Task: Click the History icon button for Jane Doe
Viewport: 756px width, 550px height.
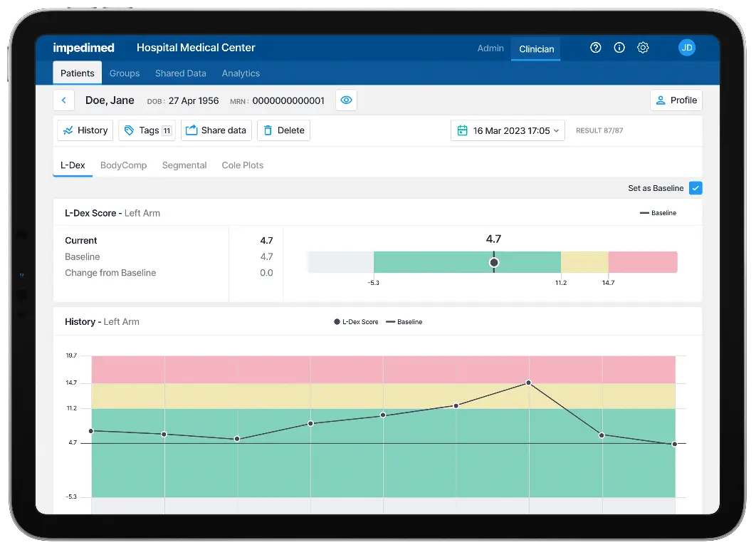Action: [x=69, y=130]
